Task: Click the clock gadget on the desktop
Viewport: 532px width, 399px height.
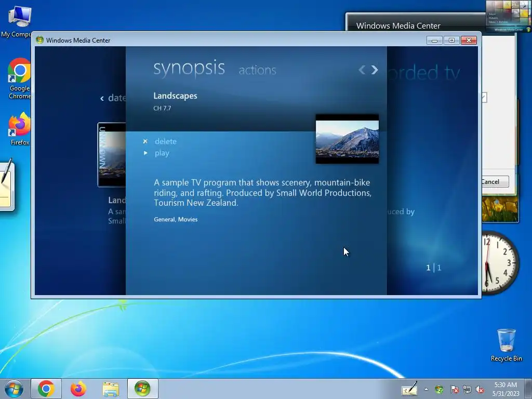Action: click(500, 263)
